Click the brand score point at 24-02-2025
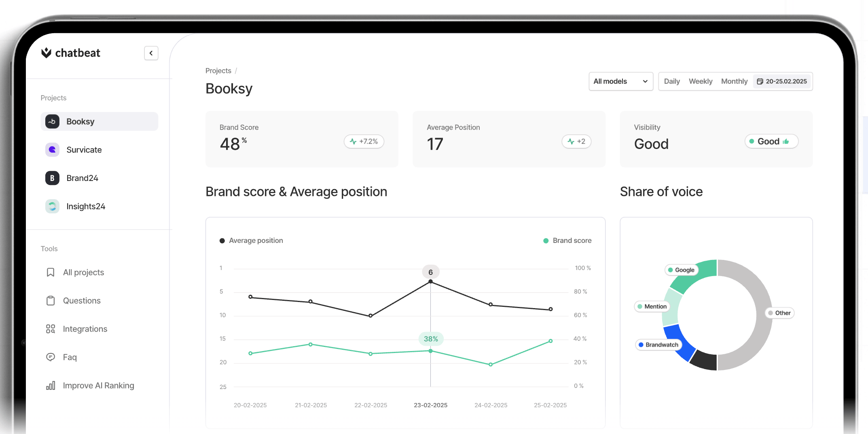This screenshot has width=868, height=434. 491,364
